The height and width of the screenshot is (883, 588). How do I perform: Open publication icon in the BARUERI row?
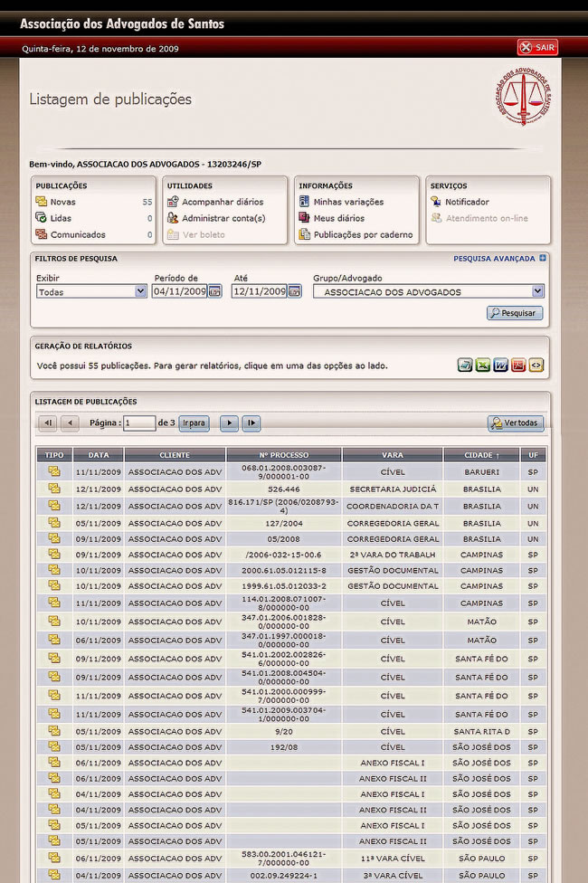(x=54, y=471)
